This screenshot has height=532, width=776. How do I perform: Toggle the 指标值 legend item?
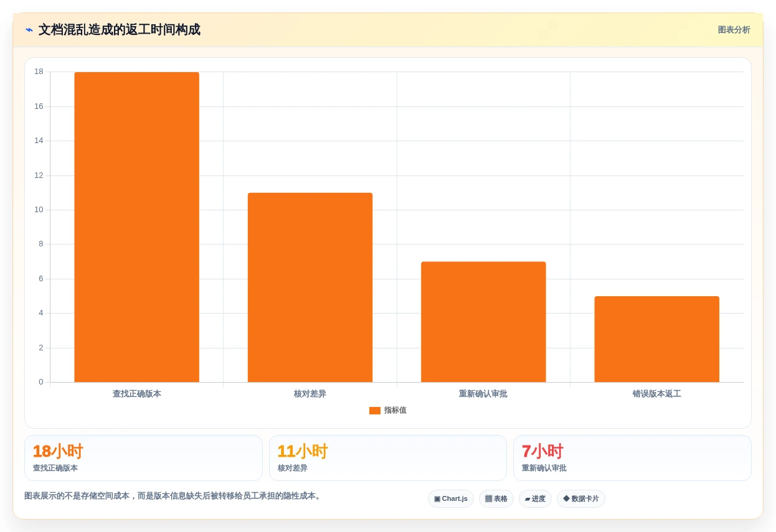(387, 411)
